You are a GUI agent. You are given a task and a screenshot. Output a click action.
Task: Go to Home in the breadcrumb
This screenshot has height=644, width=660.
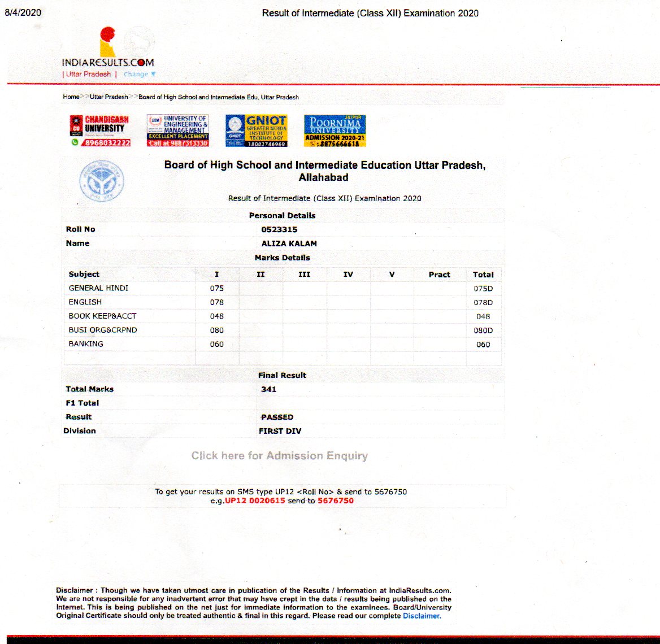pyautogui.click(x=71, y=97)
